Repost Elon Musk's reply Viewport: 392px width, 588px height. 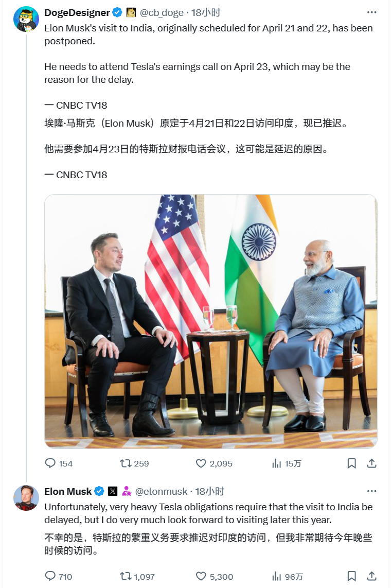point(125,576)
